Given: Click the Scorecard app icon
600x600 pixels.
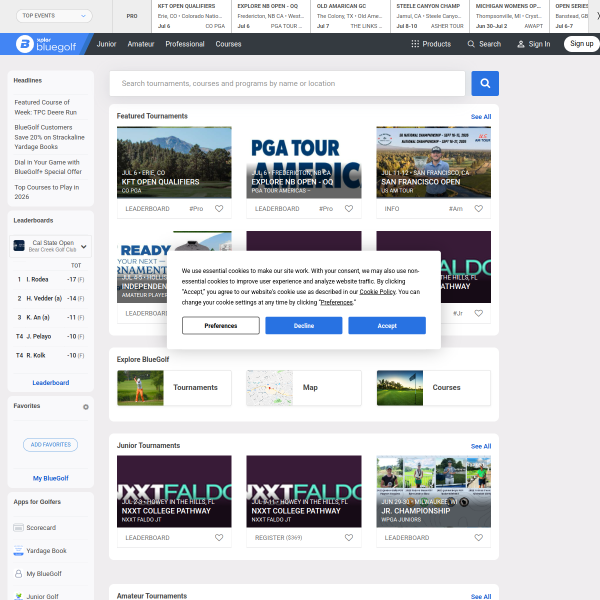Looking at the screenshot, I should click(18, 528).
